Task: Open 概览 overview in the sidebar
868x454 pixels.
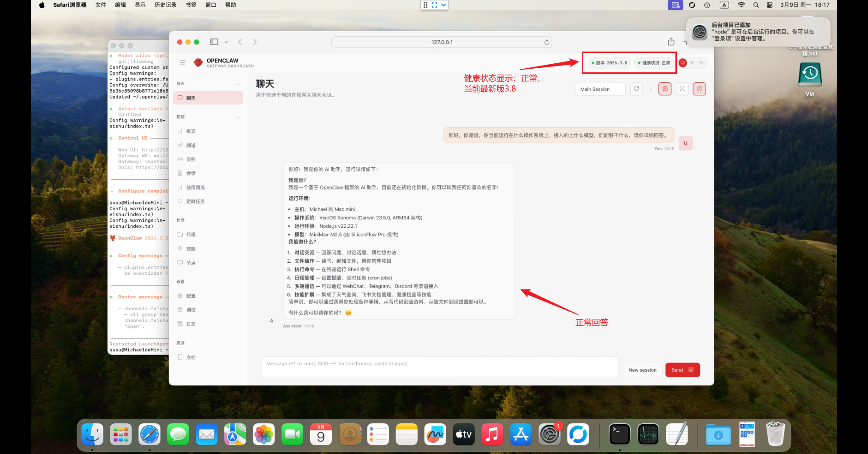Action: coord(208,131)
